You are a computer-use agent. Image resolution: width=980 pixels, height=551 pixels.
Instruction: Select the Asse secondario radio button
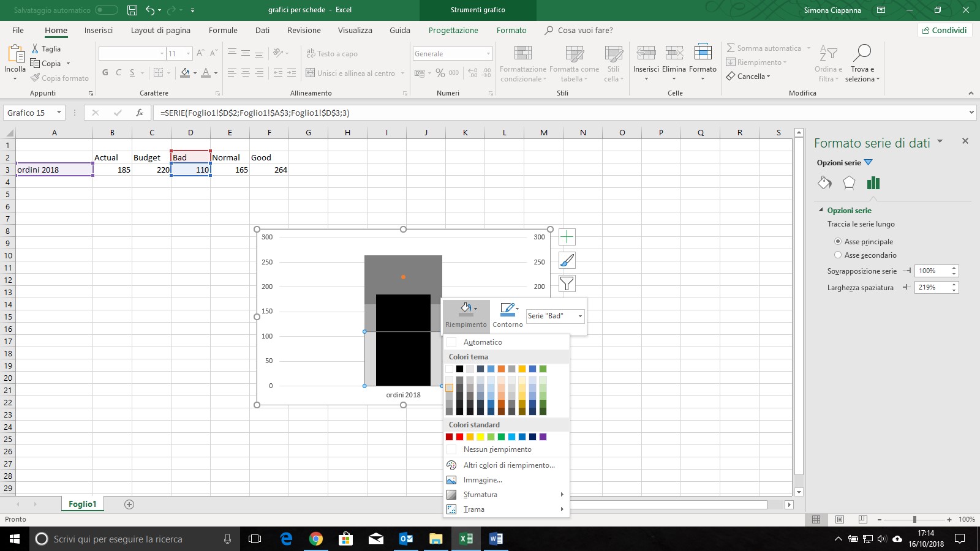838,255
